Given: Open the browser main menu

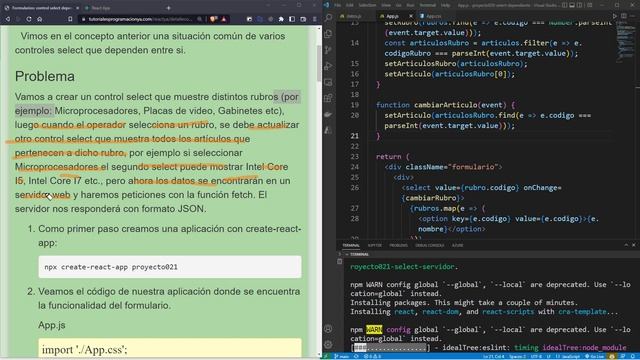Looking at the screenshot, I should tap(314, 19).
